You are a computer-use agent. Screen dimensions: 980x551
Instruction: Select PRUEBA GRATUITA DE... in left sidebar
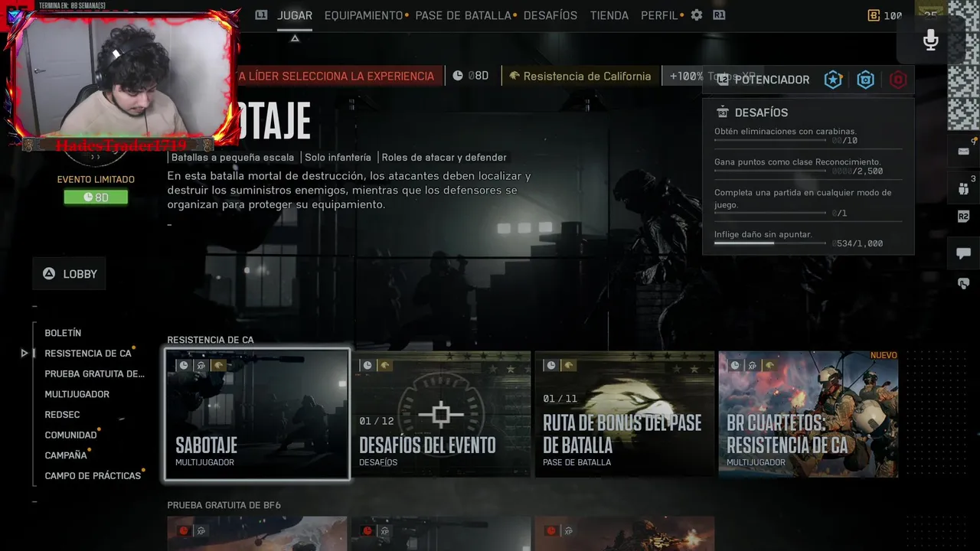[95, 373]
